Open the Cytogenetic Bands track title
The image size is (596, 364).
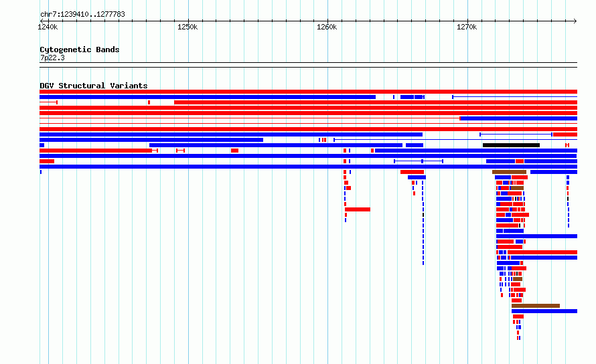pyautogui.click(x=80, y=50)
